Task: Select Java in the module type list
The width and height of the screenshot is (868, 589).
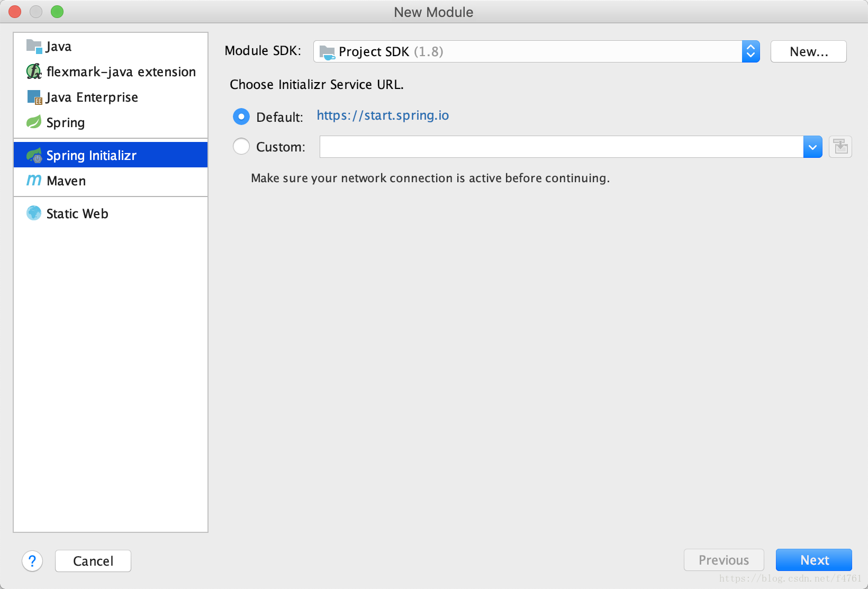Action: (111, 47)
